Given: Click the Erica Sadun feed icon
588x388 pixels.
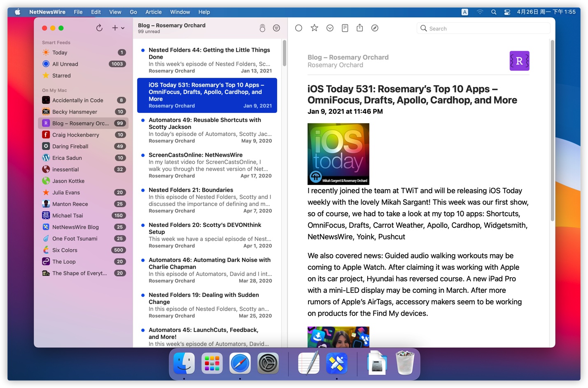Looking at the screenshot, I should (46, 158).
